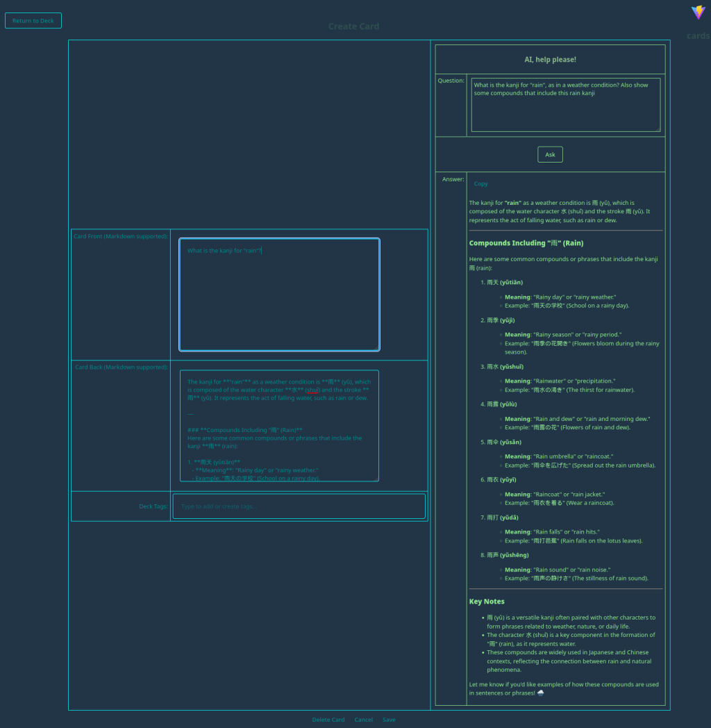Click the Card Front resize handle
This screenshot has width=711, height=728.
tap(376, 347)
